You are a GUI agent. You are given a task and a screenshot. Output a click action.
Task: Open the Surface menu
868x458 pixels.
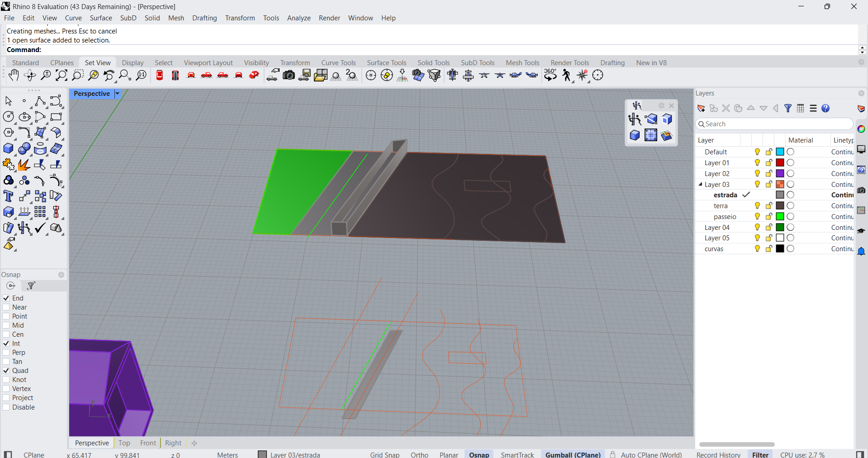coord(100,18)
